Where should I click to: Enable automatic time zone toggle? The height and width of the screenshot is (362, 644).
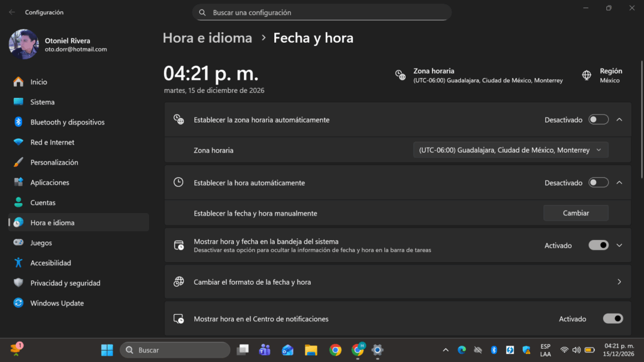click(599, 119)
